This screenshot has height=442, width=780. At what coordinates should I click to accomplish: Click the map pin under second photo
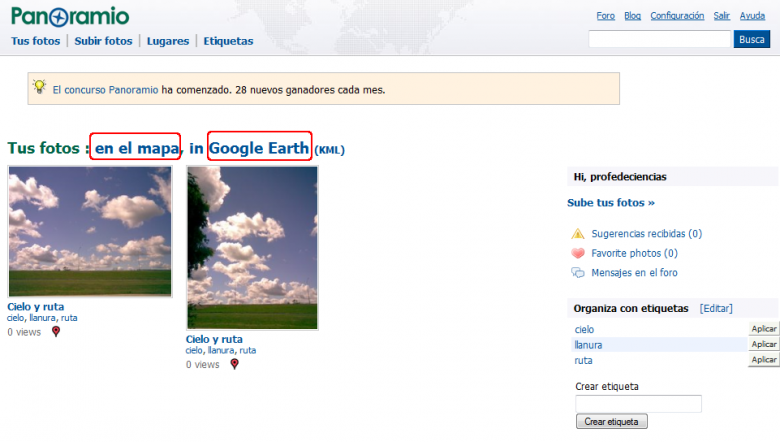[x=234, y=364]
